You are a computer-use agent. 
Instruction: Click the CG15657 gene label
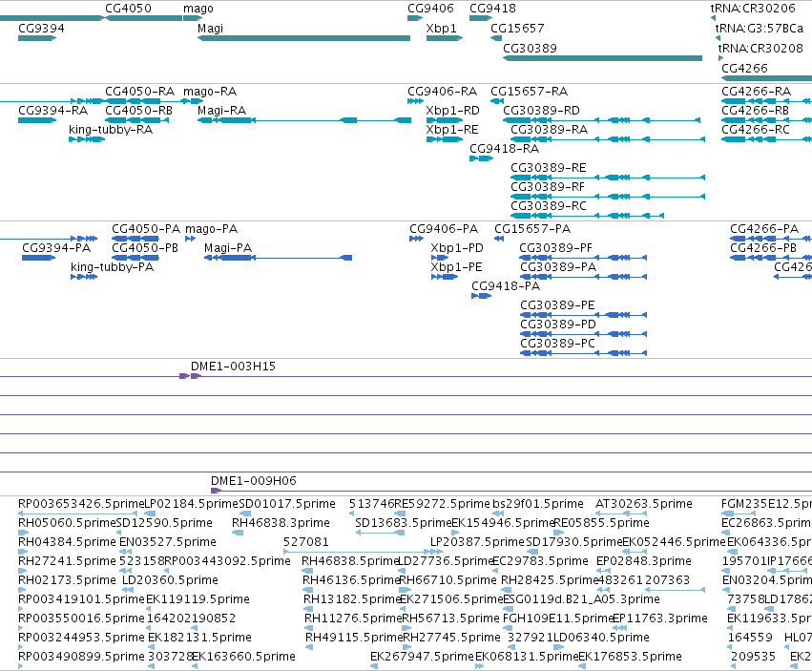[517, 28]
